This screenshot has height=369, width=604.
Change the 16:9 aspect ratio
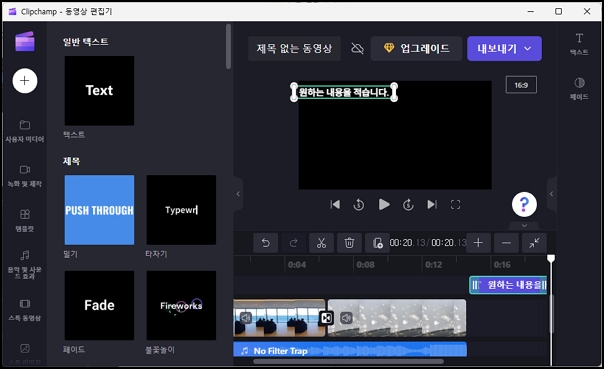(x=521, y=85)
